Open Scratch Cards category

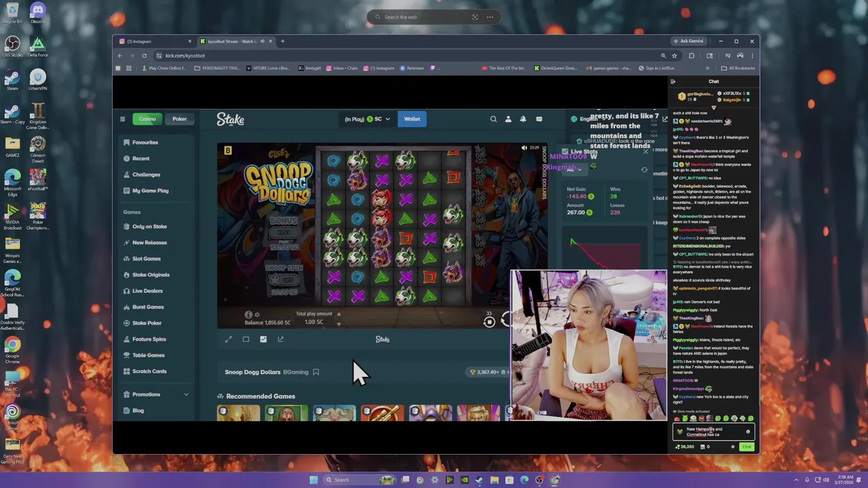[x=145, y=371]
